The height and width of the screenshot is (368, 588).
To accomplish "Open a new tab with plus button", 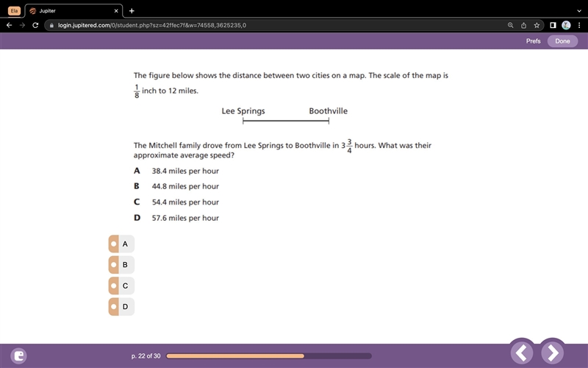I will point(132,11).
